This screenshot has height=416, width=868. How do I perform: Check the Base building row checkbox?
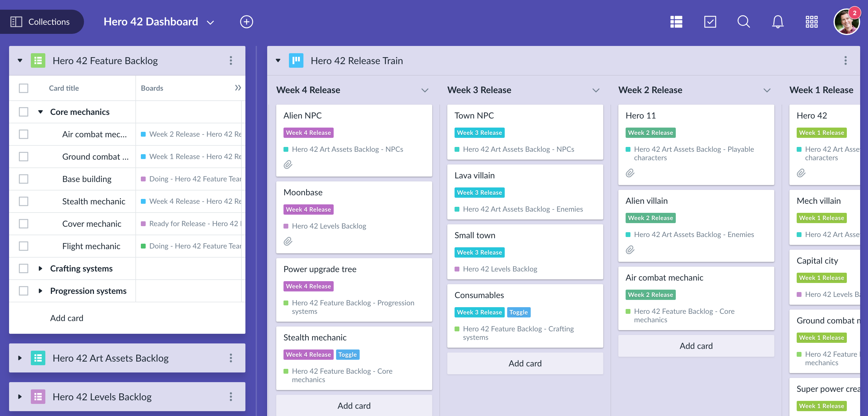(x=23, y=179)
